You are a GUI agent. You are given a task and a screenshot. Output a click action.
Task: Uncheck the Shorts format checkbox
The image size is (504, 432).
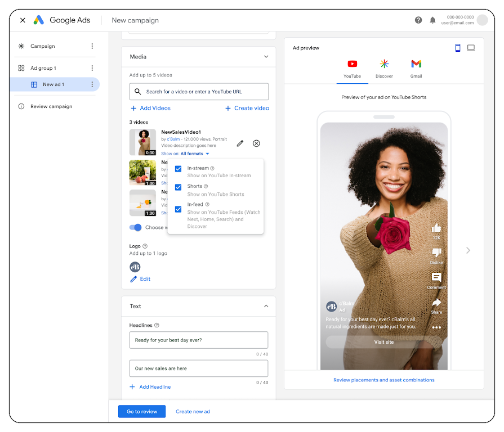[178, 187]
